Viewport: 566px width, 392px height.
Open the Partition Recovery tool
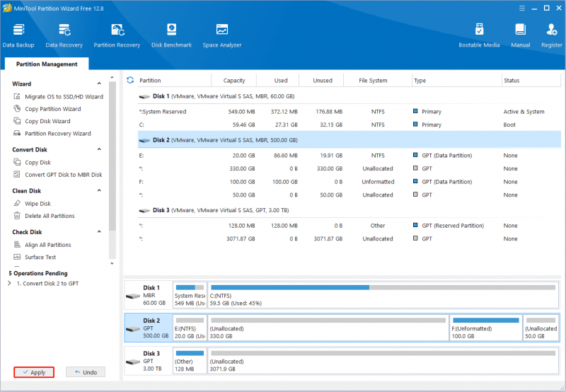pyautogui.click(x=117, y=35)
